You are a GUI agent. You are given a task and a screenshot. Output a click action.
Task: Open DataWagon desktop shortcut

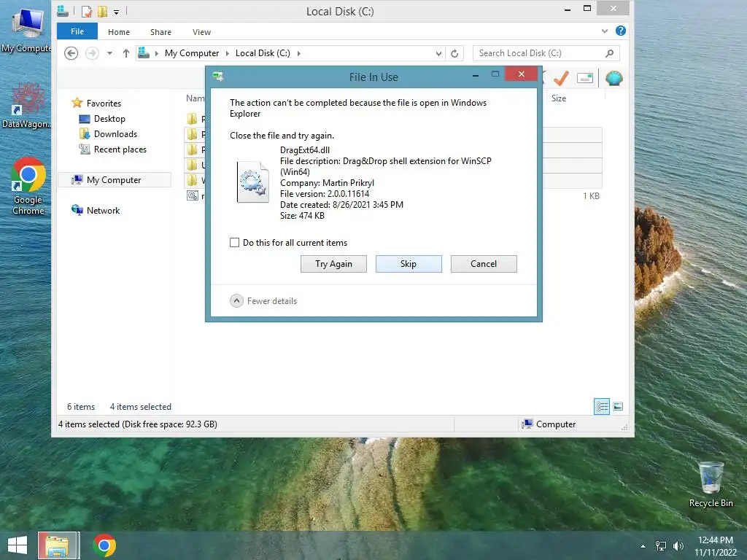pos(27,106)
